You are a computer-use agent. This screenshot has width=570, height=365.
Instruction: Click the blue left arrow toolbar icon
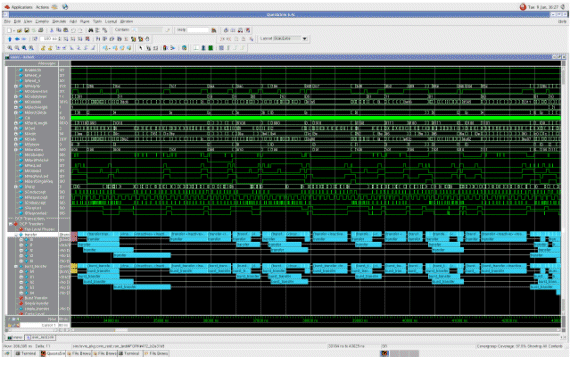click(17, 39)
